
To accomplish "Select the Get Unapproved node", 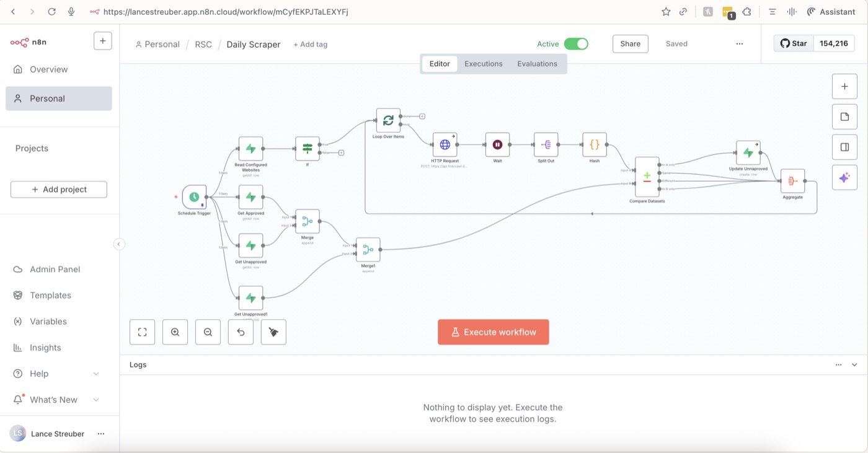I will tap(250, 245).
